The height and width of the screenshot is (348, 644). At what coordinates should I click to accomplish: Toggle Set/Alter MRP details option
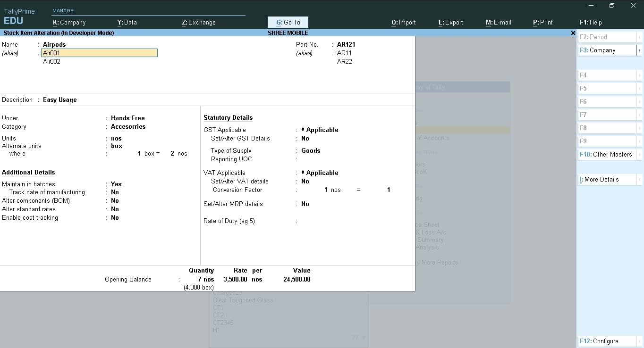pos(305,204)
